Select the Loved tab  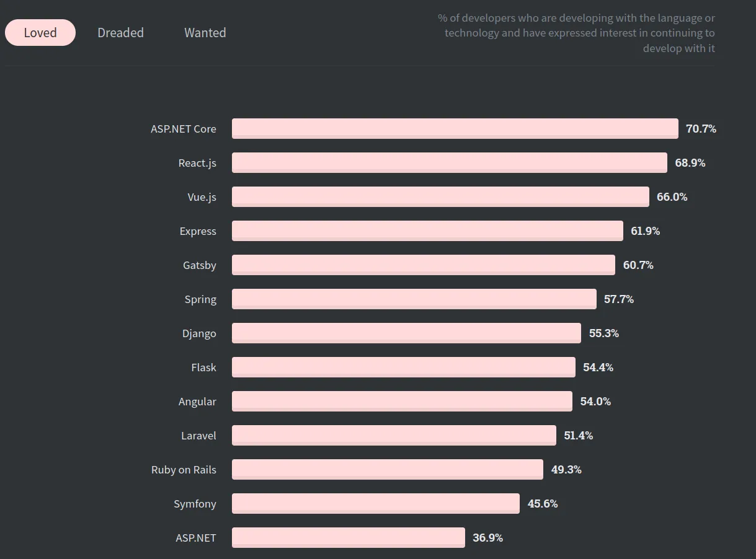click(x=40, y=32)
